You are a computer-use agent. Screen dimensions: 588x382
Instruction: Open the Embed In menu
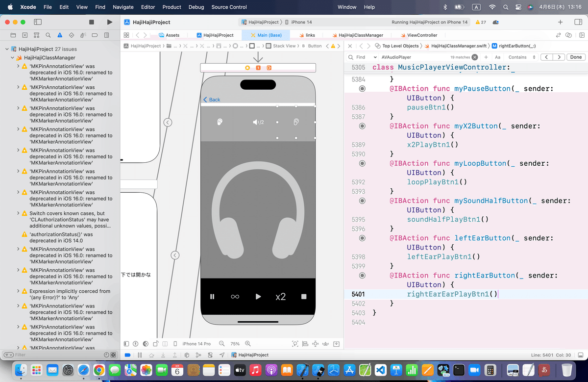337,344
